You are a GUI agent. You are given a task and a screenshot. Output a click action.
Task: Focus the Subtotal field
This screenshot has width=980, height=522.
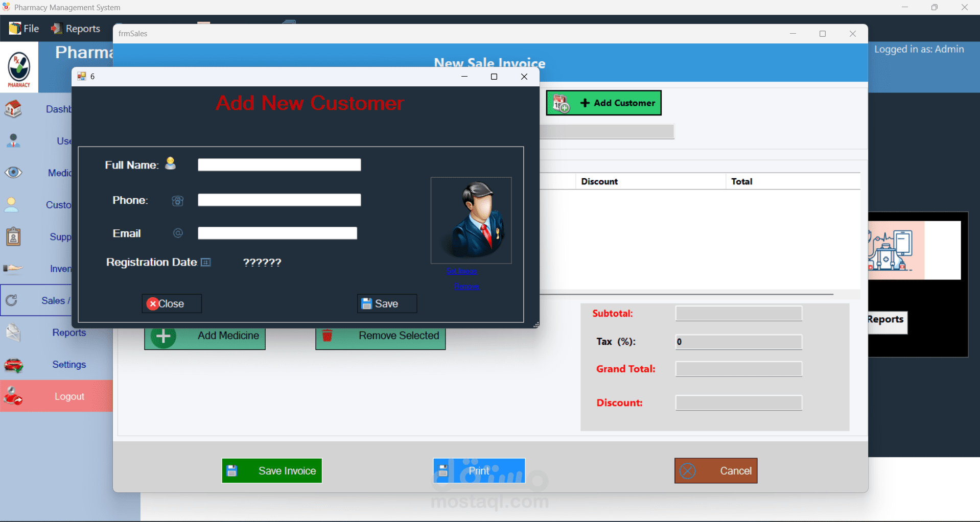tap(739, 314)
